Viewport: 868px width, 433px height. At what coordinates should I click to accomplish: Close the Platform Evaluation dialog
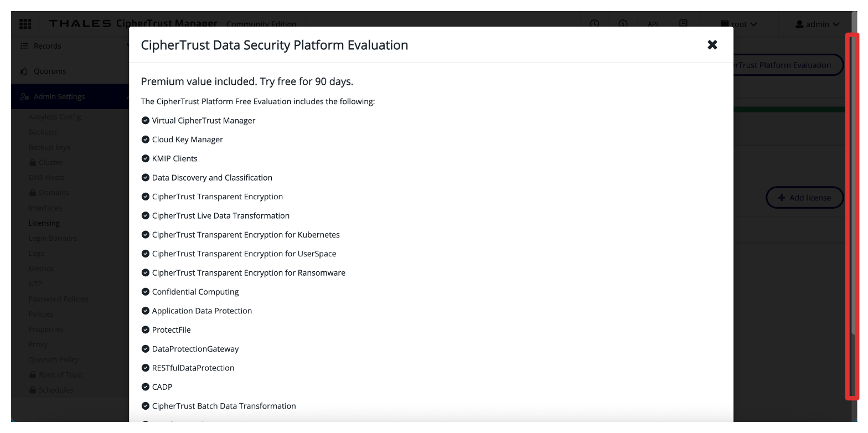point(712,45)
